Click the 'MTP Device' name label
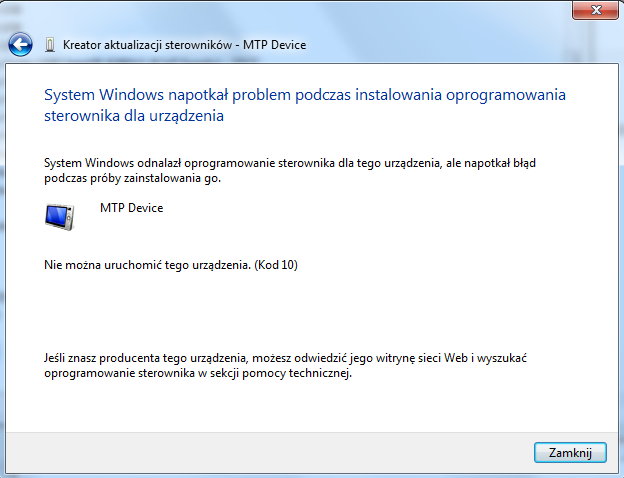This screenshot has width=624, height=478. click(x=131, y=208)
